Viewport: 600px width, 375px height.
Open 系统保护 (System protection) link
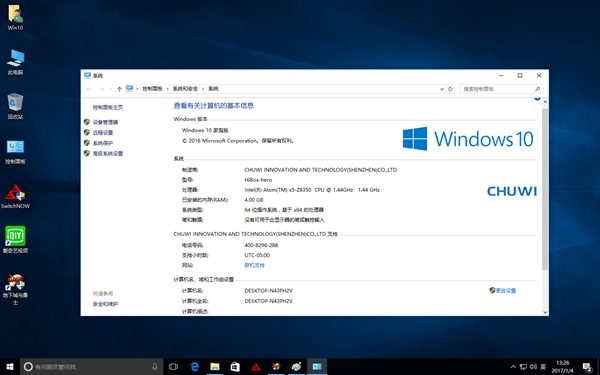[x=103, y=143]
